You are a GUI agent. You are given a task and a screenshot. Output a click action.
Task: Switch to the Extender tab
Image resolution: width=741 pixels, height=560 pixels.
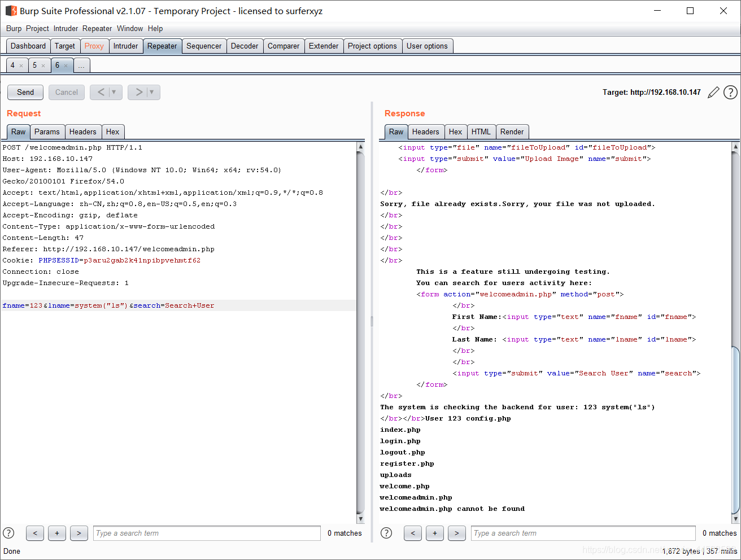(324, 46)
